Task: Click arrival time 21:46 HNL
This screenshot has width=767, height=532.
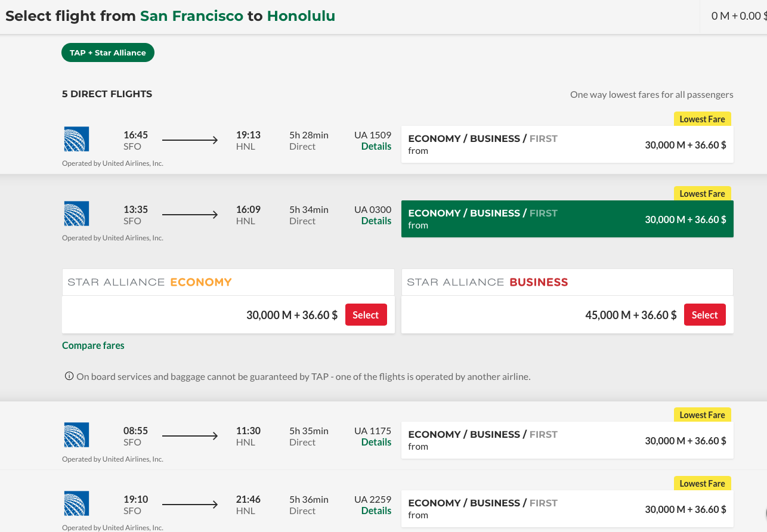Action: pyautogui.click(x=248, y=505)
